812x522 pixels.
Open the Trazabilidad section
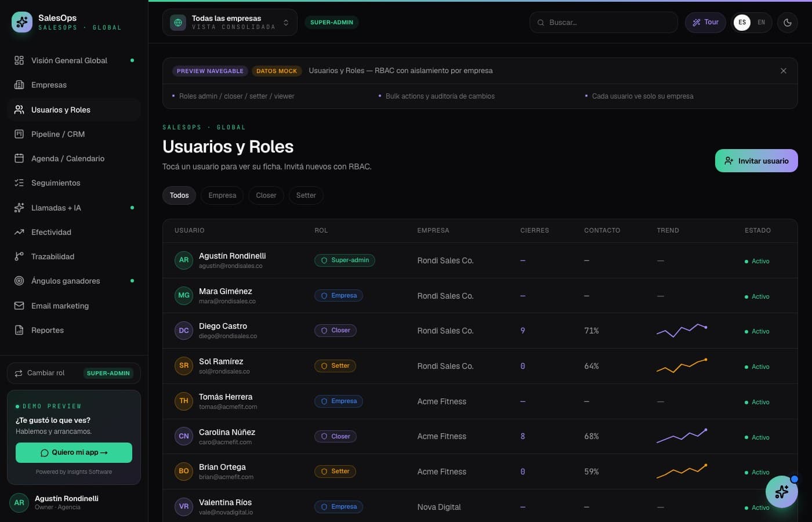click(74, 256)
